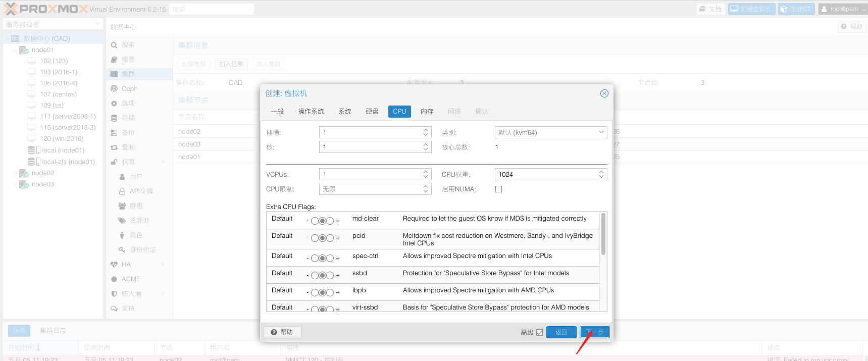Open 用户 users icon
The image size is (868, 361).
pyautogui.click(x=122, y=177)
